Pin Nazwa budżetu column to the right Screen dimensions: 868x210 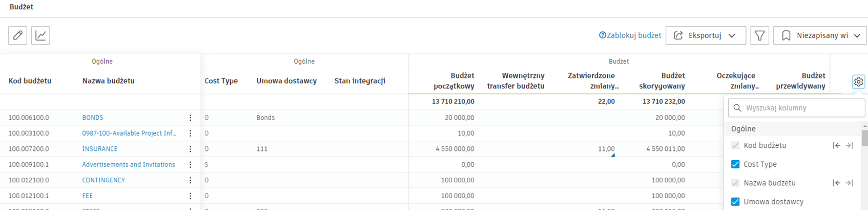click(849, 183)
